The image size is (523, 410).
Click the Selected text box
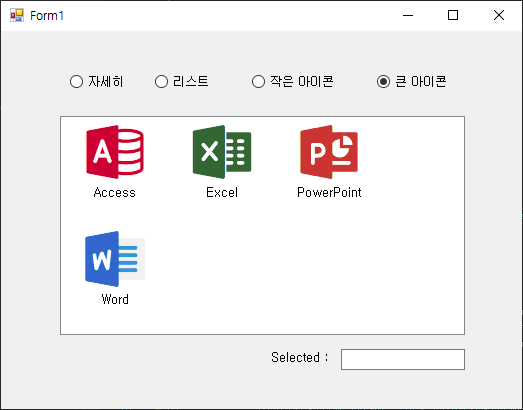(x=403, y=359)
